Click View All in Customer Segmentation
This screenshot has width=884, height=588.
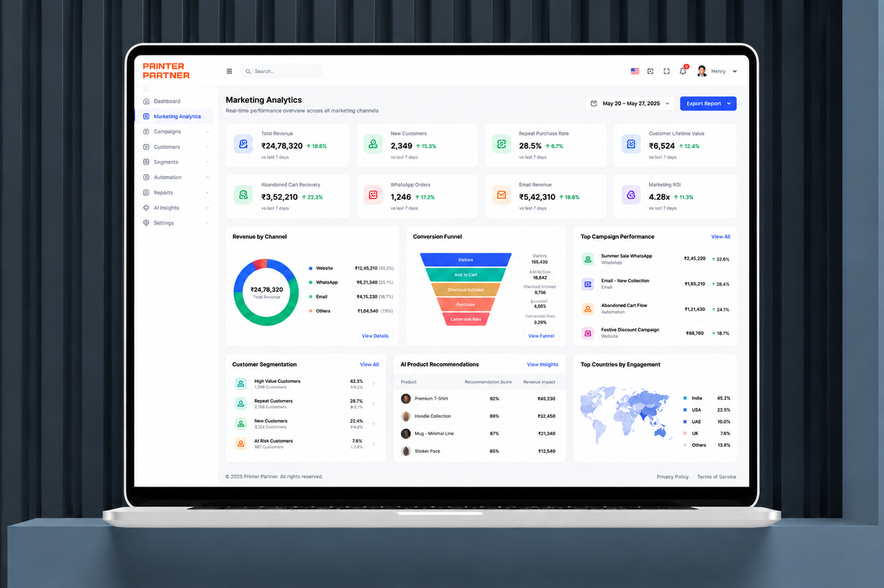(369, 364)
